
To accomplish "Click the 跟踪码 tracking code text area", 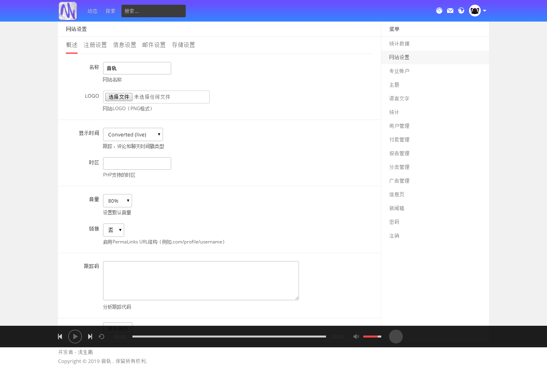I will (201, 281).
